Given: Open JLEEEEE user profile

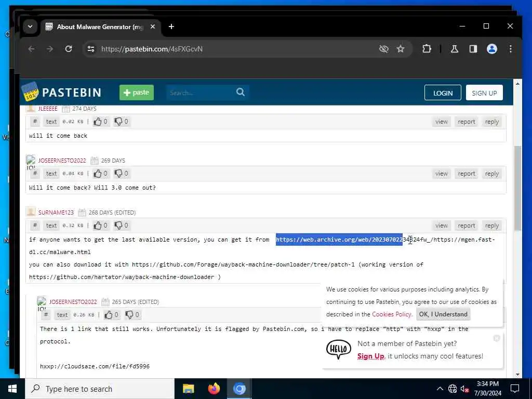Looking at the screenshot, I should tap(48, 109).
